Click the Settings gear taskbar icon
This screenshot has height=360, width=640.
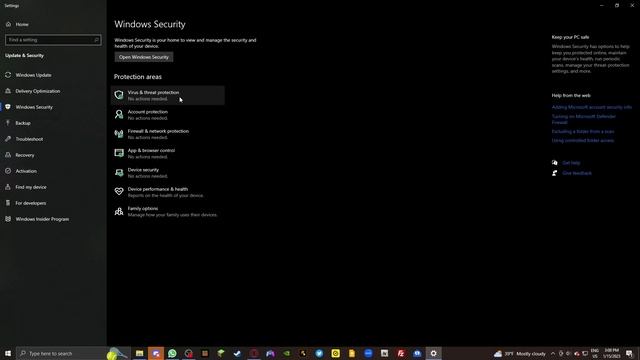click(433, 353)
